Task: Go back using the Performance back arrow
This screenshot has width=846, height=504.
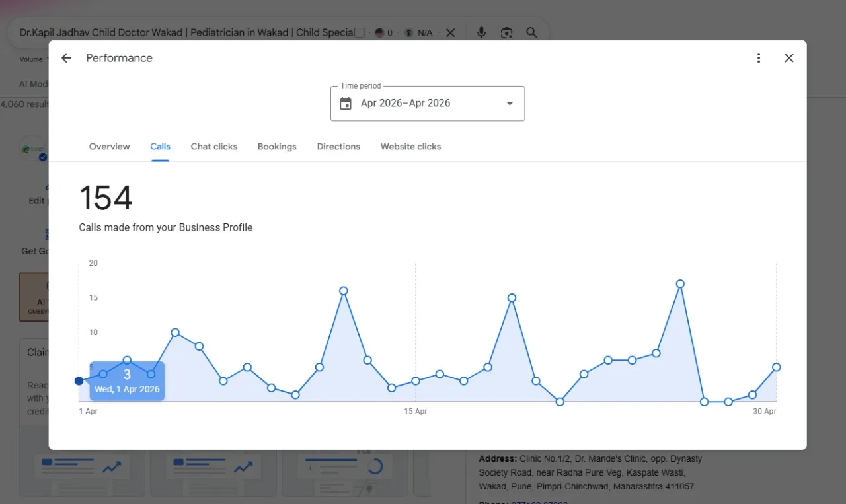Action: point(66,58)
